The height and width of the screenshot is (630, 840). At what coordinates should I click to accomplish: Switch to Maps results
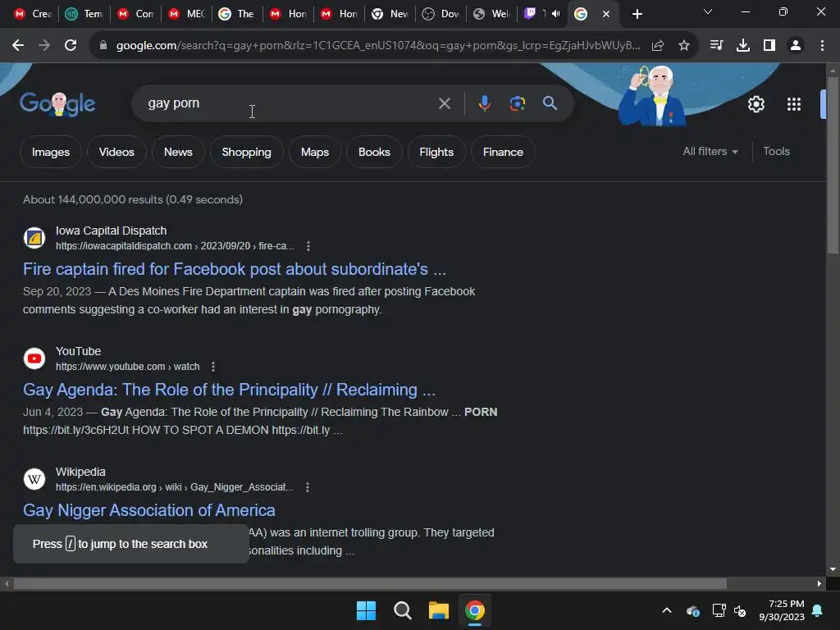coord(315,152)
